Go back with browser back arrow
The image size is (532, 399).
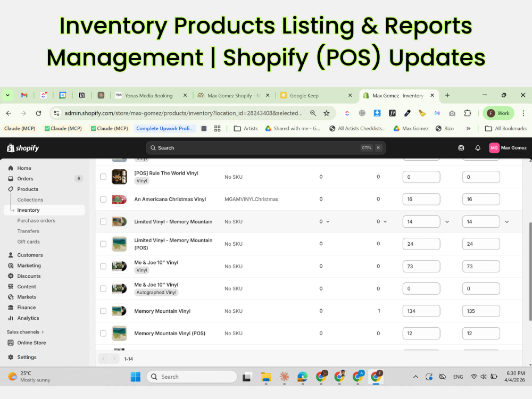point(9,113)
